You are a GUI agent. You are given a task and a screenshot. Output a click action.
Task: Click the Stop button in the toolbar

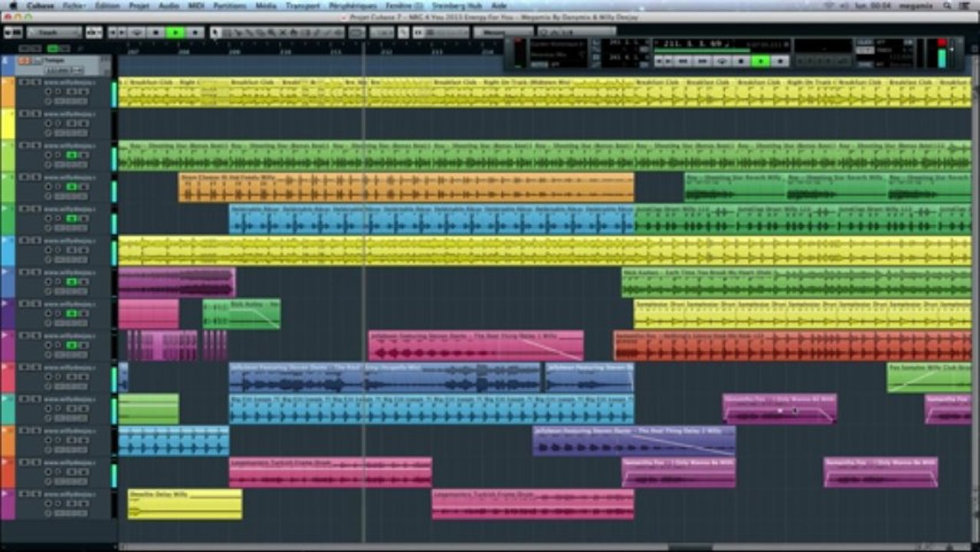point(156,32)
